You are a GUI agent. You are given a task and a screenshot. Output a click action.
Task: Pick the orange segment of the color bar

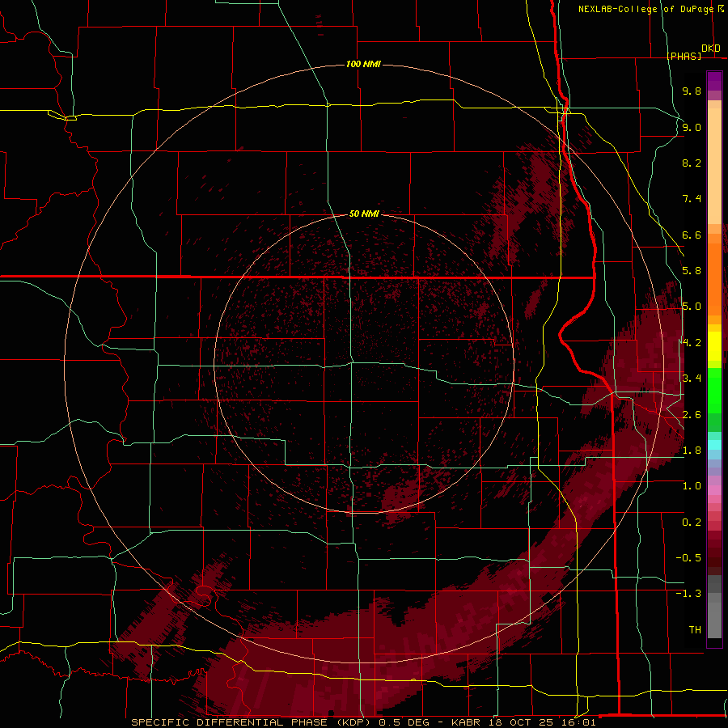[x=714, y=280]
